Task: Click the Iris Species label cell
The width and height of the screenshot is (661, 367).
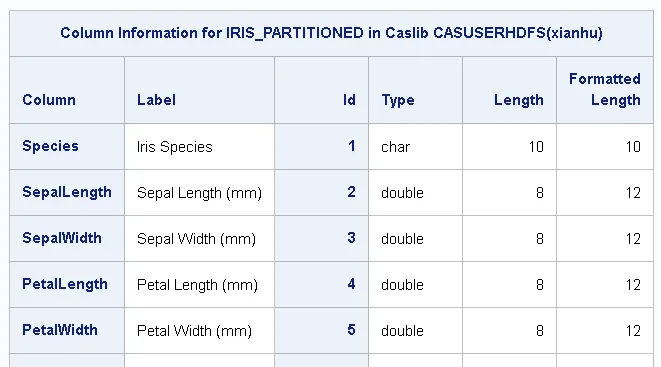Action: click(199, 147)
